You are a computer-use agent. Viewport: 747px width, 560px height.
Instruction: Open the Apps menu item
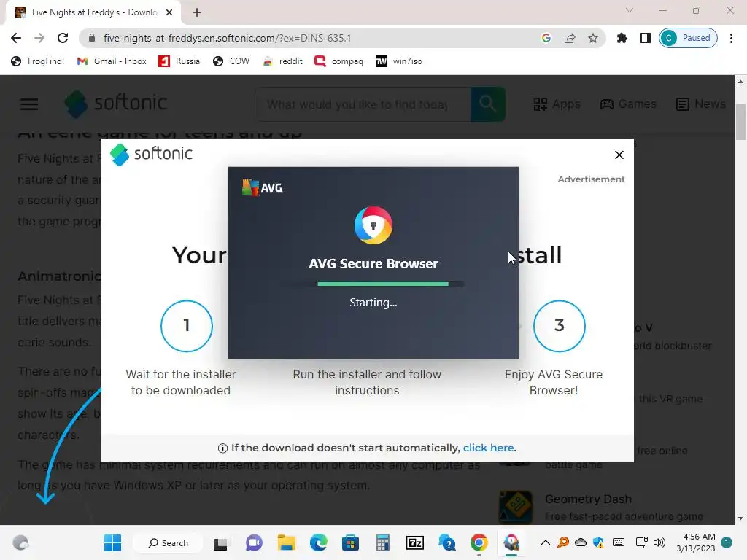(557, 104)
